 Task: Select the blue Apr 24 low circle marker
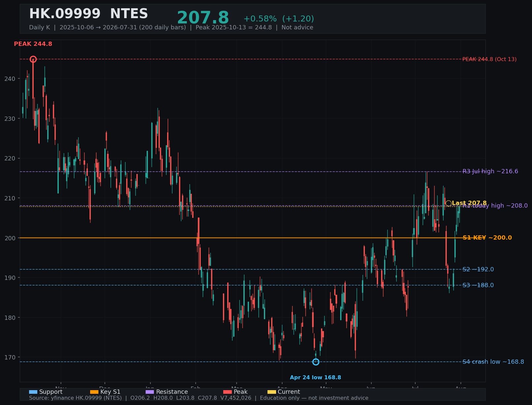tap(316, 362)
